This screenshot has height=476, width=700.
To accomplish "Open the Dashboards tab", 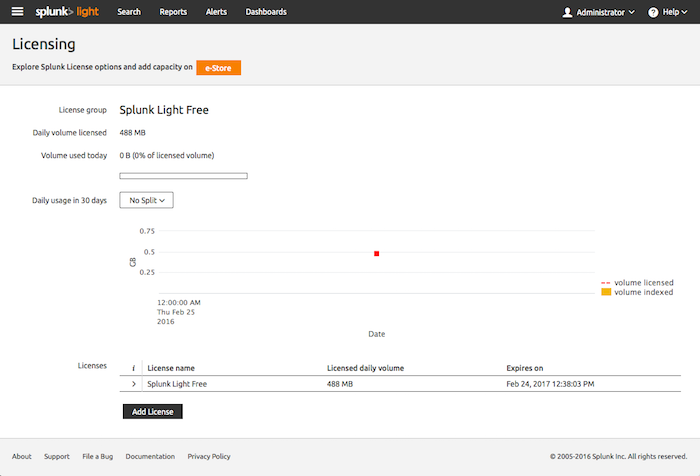I will click(266, 12).
